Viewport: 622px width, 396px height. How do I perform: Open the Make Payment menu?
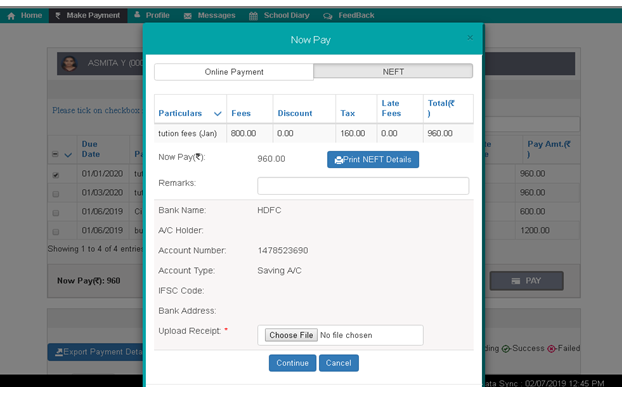click(88, 15)
